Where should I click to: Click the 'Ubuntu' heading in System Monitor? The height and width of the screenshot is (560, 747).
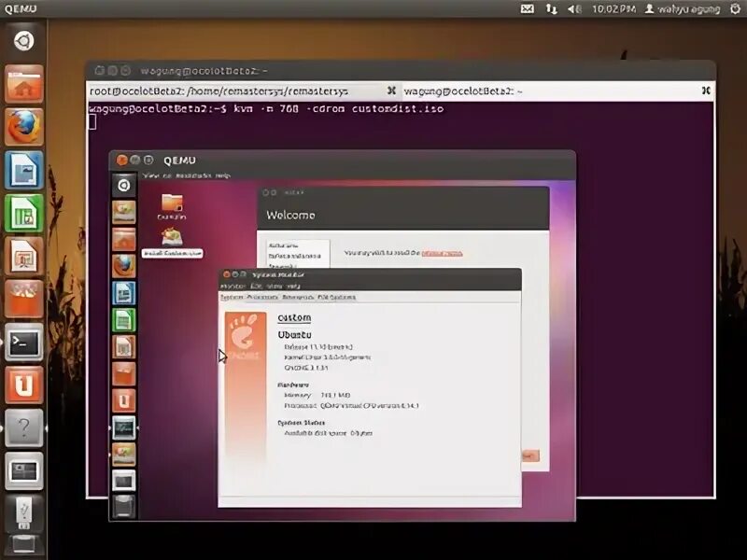click(x=294, y=335)
